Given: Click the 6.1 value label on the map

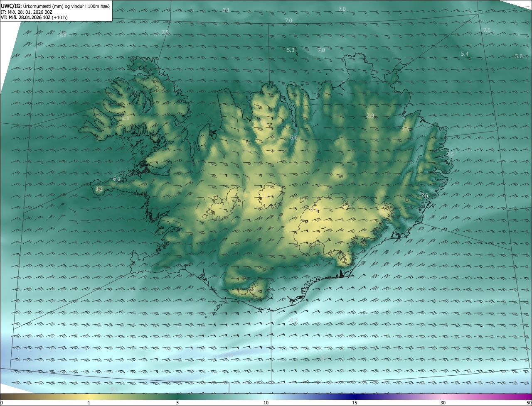Looking at the screenshot, I should click(x=117, y=179).
